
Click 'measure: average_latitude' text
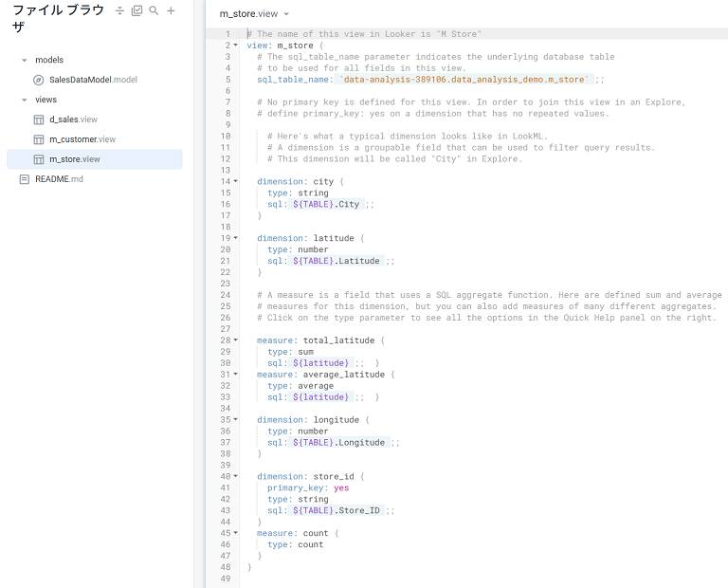point(320,375)
